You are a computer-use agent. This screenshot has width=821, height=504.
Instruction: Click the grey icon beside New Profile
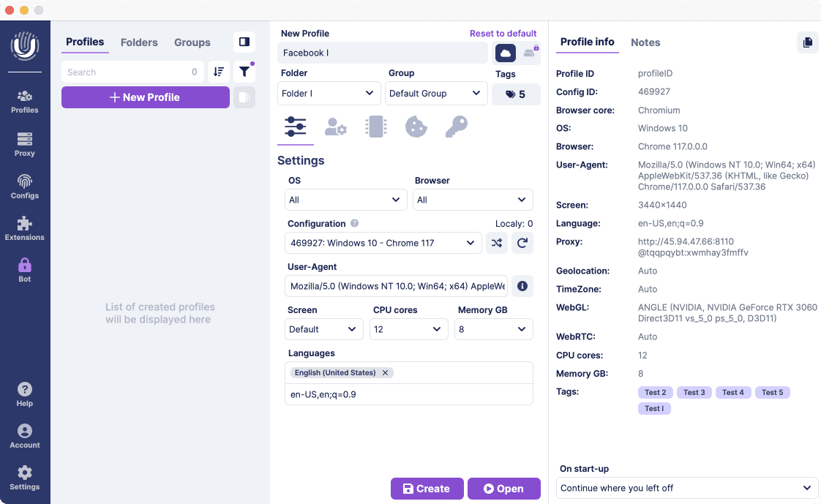click(244, 97)
